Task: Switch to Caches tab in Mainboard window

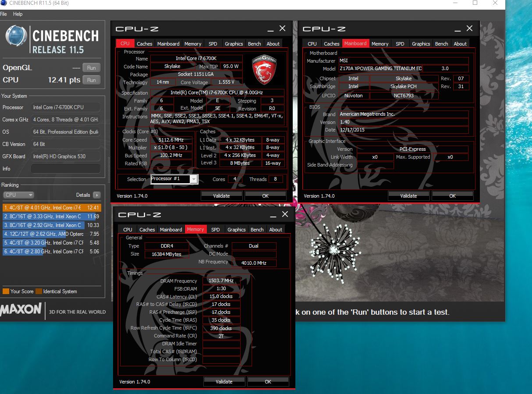Action: click(332, 44)
